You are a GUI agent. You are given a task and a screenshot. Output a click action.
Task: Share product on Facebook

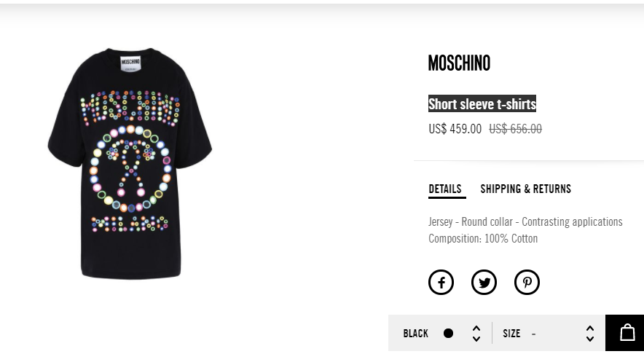(x=441, y=283)
